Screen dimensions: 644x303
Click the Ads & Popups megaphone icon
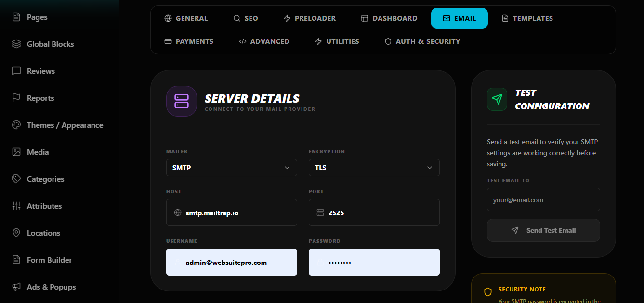16,287
